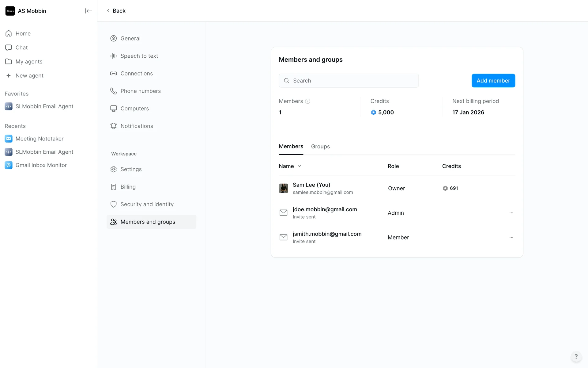Open the Meeting Notetaker recent agent
The image size is (588, 368).
[x=40, y=139]
